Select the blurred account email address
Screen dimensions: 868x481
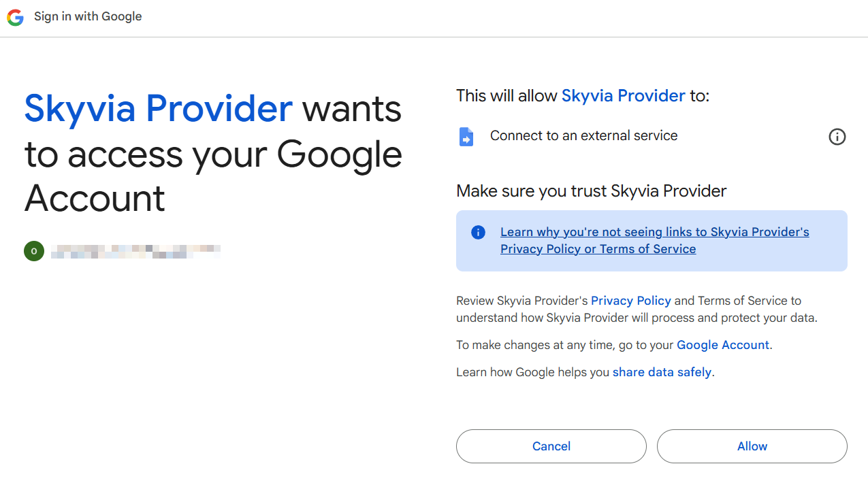click(135, 251)
